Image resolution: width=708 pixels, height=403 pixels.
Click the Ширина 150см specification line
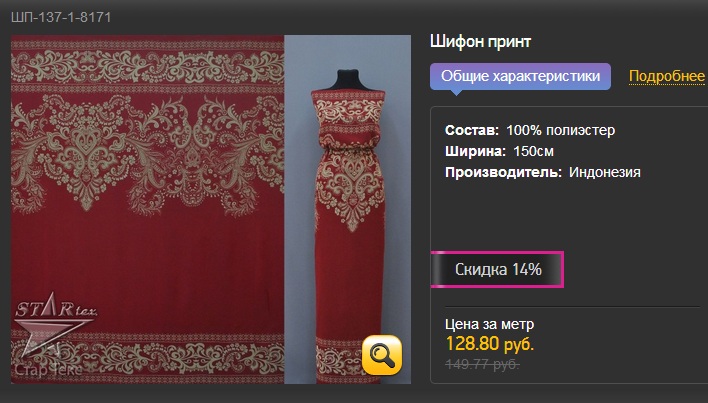[499, 151]
